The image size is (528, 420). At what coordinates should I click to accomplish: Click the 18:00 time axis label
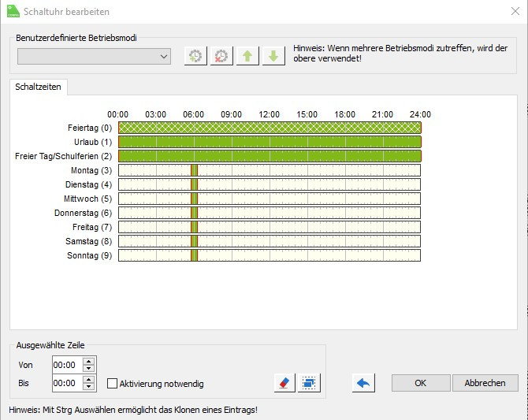345,114
